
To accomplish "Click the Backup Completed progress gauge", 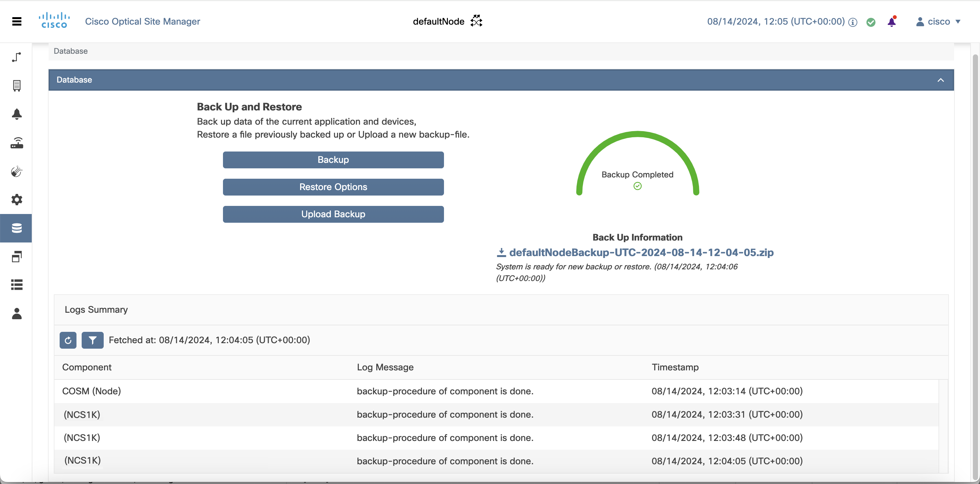I will point(637,163).
